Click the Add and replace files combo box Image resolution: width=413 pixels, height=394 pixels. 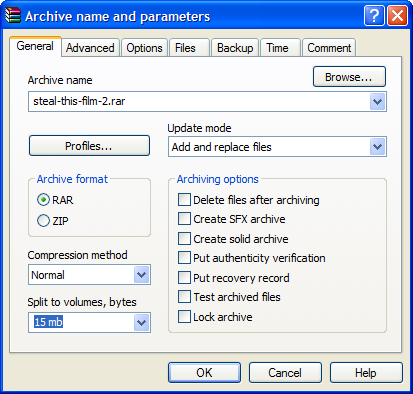point(277,147)
